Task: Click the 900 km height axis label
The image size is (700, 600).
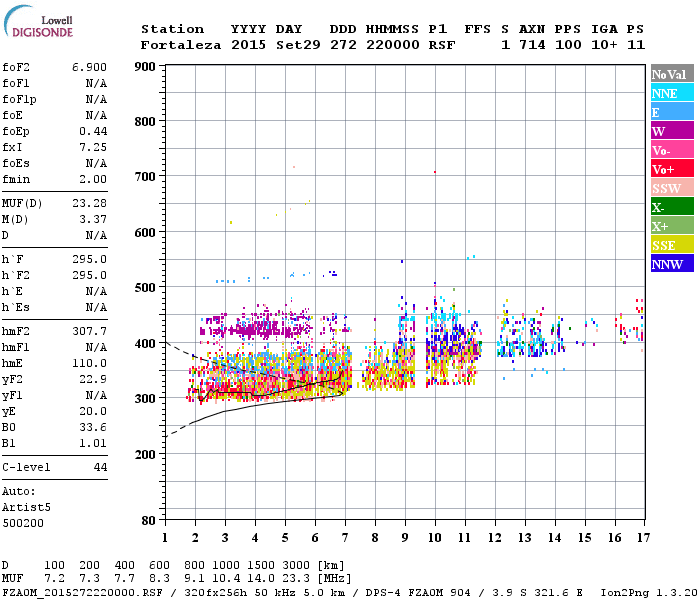Action: 145,67
